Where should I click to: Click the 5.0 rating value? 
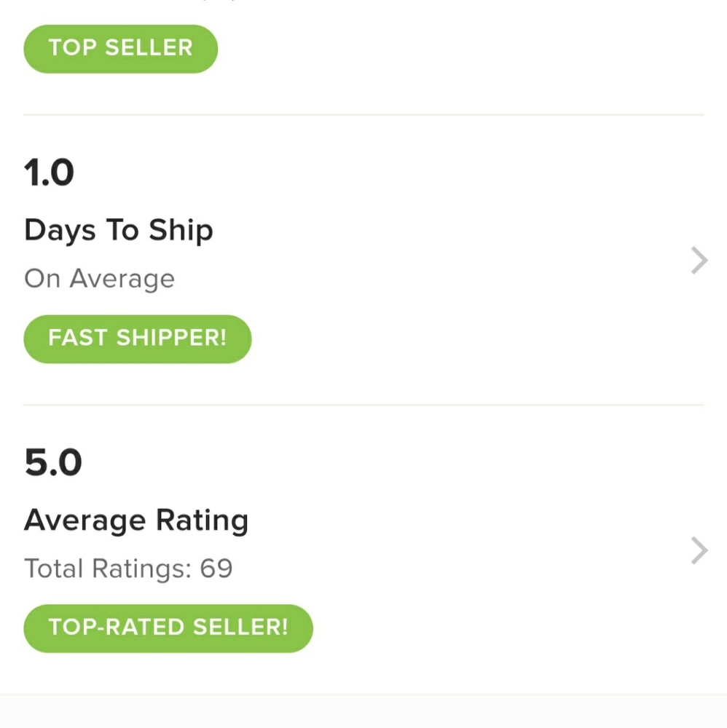52,463
